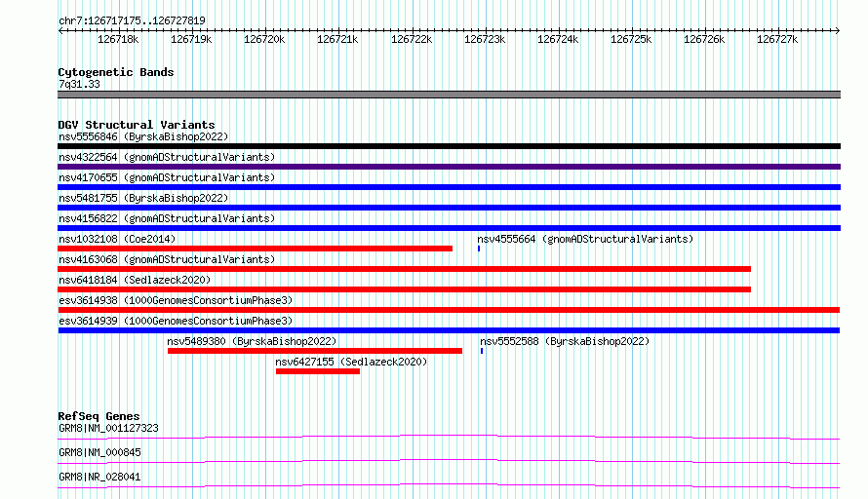Open GRM8|NR_028041 transcript label
868x499 pixels.
pos(99,477)
